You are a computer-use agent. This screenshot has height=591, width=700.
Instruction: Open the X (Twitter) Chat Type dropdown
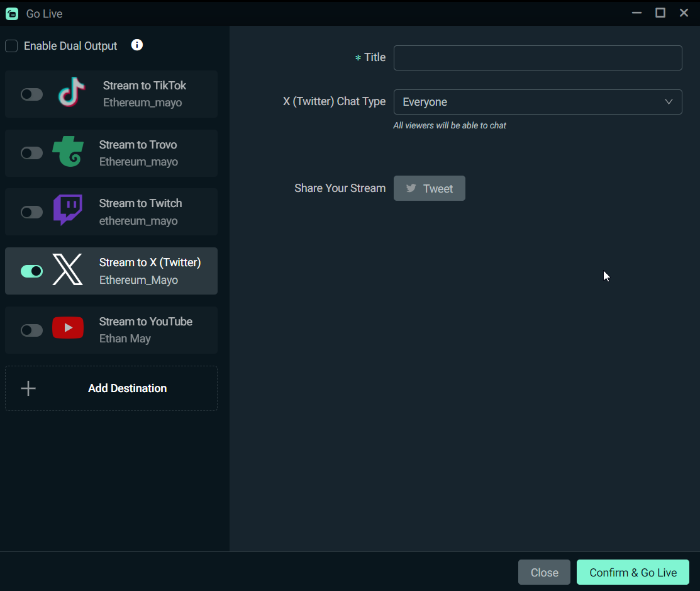point(537,102)
